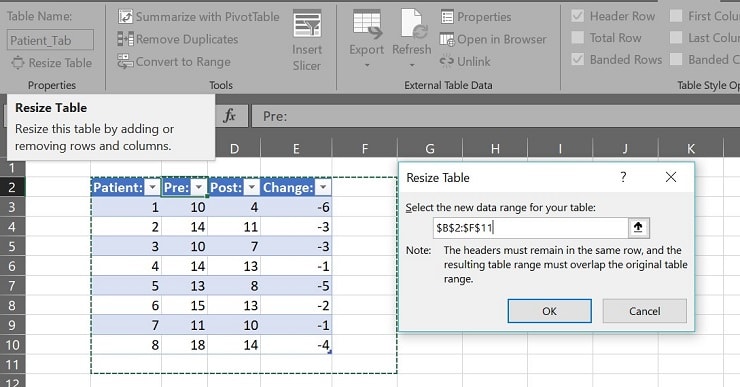Select column D header

(234, 149)
